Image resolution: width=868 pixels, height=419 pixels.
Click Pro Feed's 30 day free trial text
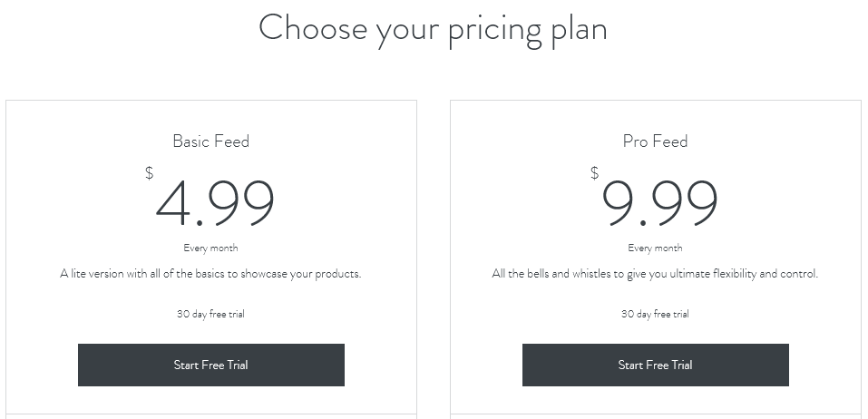(656, 314)
